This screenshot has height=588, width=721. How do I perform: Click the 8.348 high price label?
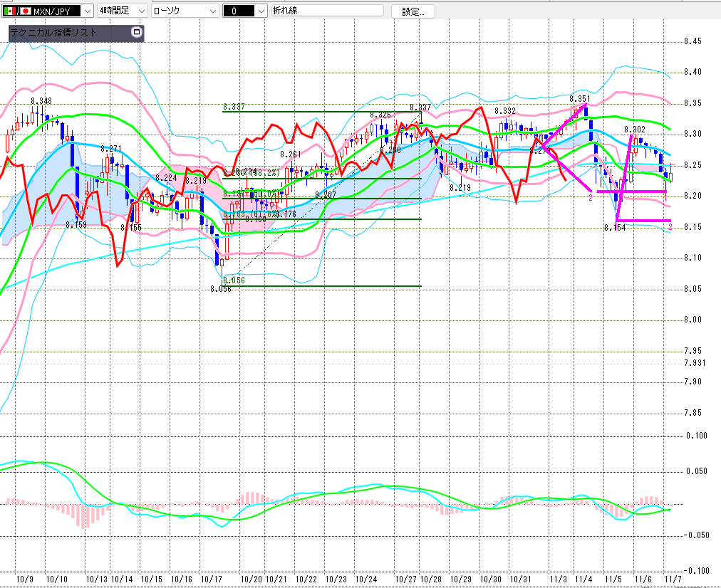point(41,101)
